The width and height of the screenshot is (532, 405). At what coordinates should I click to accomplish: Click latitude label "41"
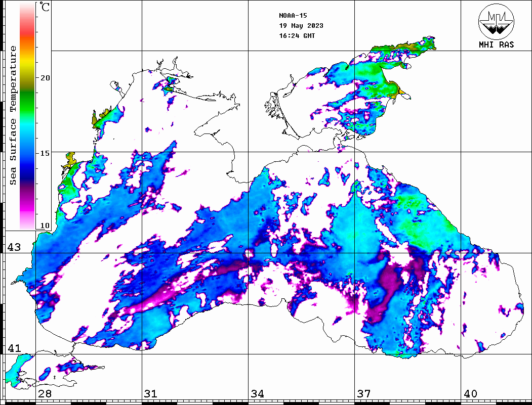pos(14,348)
